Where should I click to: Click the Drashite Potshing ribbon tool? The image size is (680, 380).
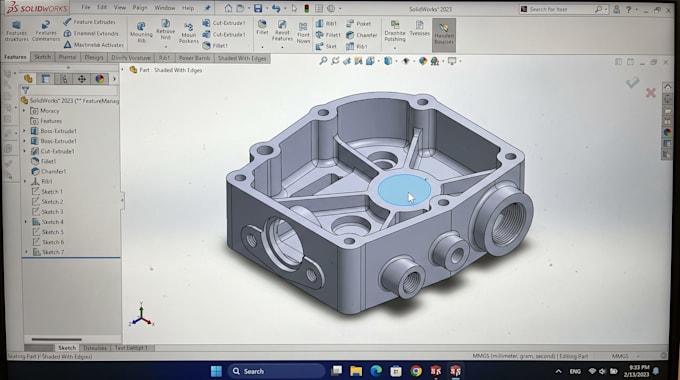tap(395, 31)
